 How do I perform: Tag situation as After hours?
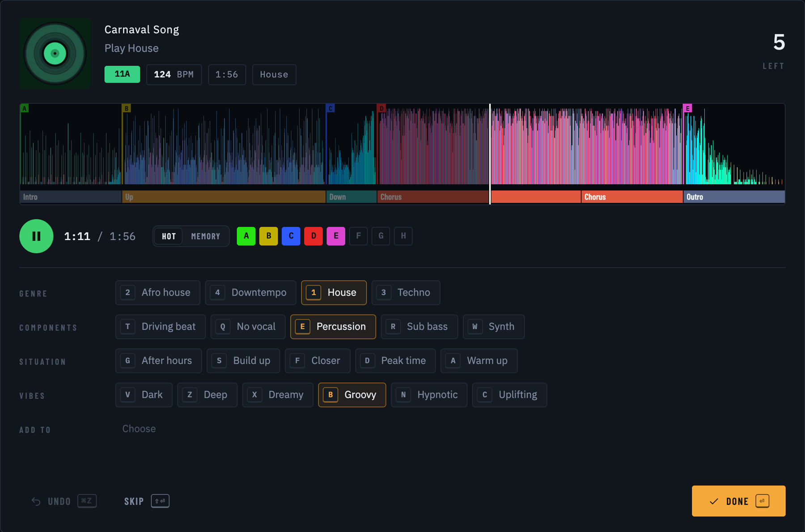point(158,361)
